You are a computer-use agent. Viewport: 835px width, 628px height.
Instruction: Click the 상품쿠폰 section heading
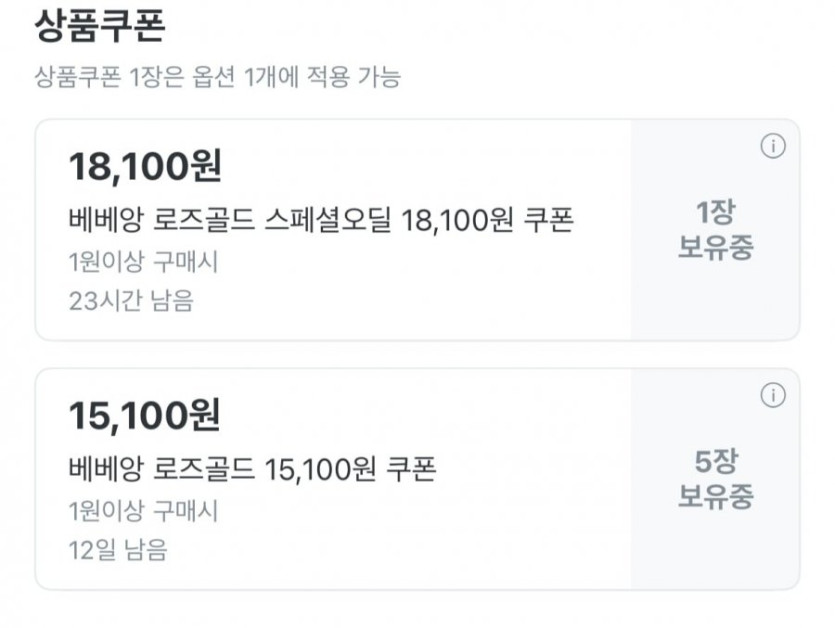[x=100, y=27]
